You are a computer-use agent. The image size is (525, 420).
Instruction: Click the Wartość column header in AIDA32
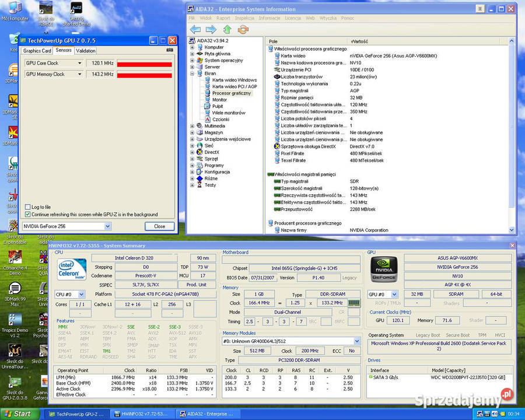[x=423, y=41]
